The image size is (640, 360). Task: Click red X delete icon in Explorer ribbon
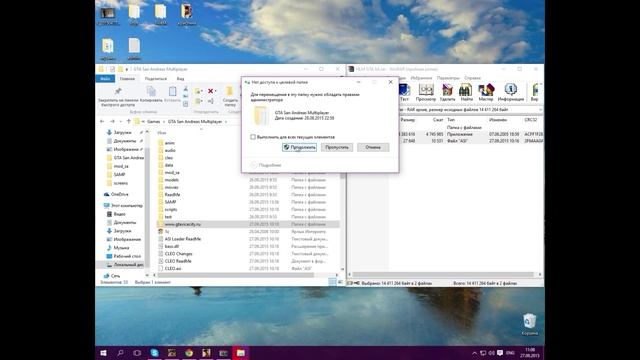[211, 91]
